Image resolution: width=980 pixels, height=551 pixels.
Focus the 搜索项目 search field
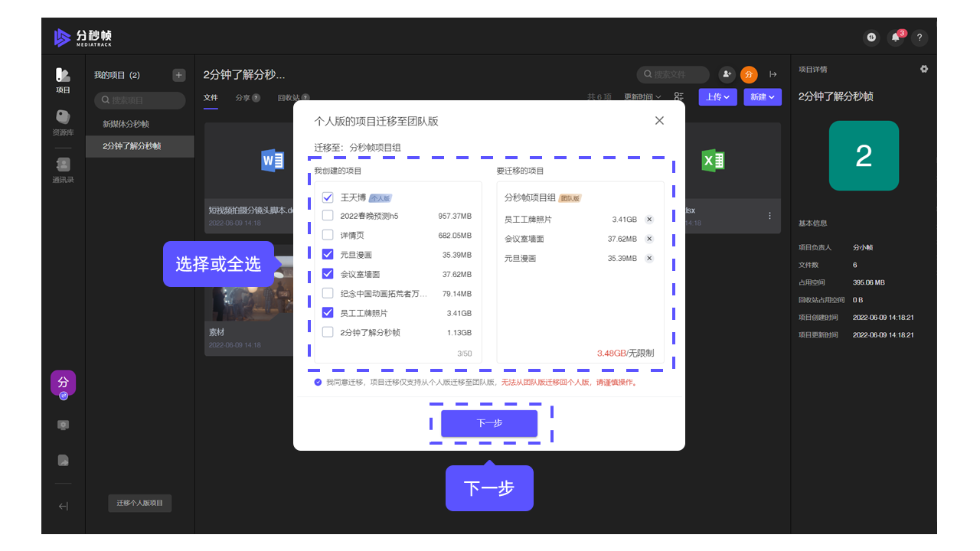click(x=140, y=100)
